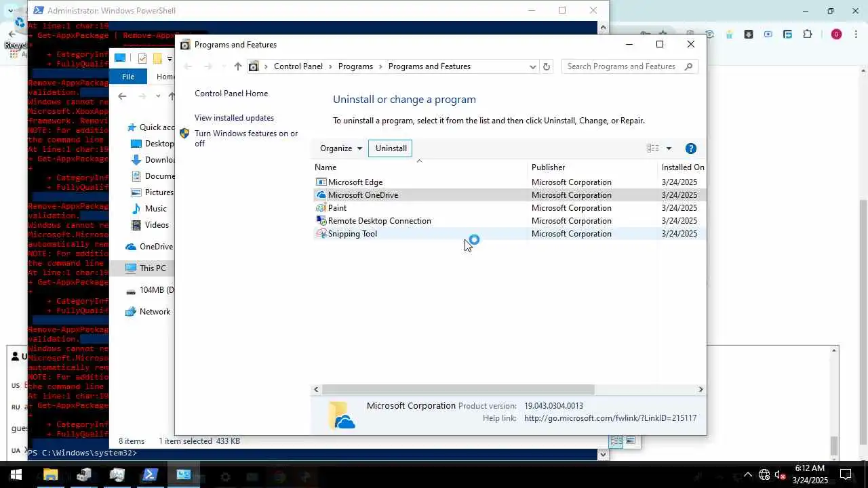Open Quick Access Toolbar customize dropdown in Explorer
868x488 pixels.
pos(170,59)
